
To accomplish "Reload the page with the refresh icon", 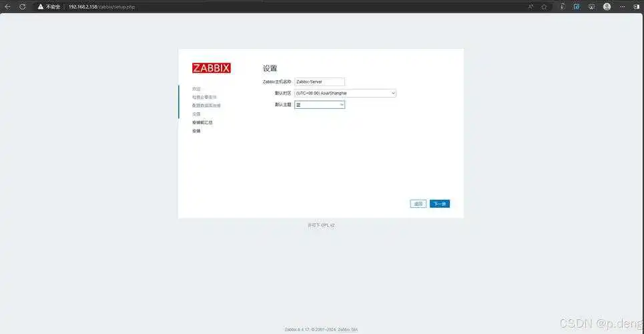I will [x=23, y=7].
